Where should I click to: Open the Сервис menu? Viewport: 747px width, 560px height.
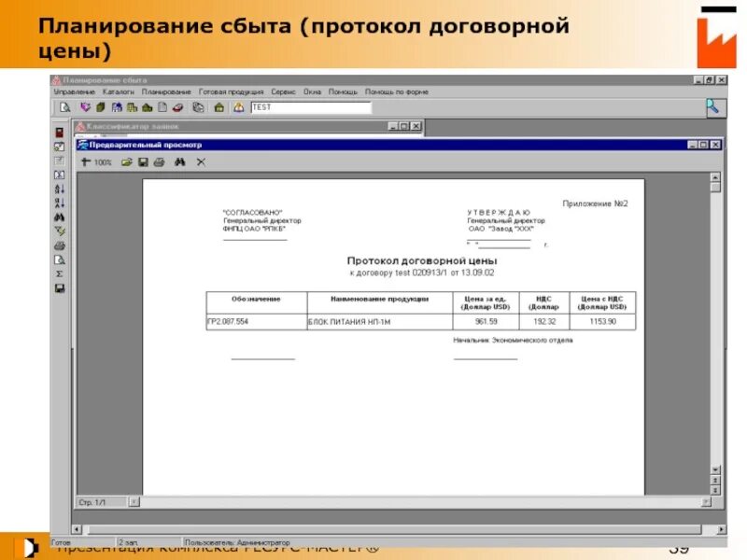pos(283,91)
